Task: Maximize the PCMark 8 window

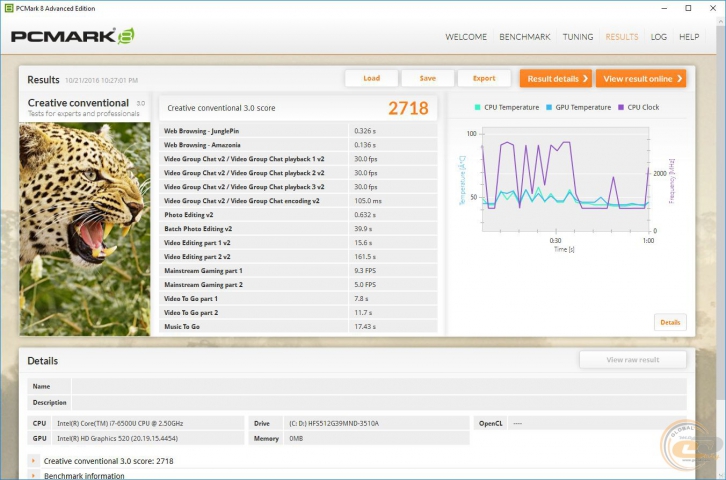Action: (688, 8)
